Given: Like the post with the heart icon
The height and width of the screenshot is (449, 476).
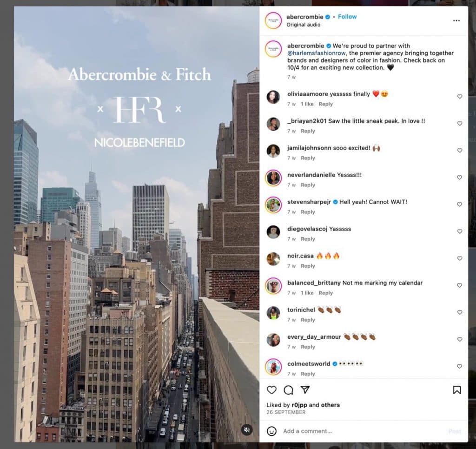Looking at the screenshot, I should [x=271, y=390].
